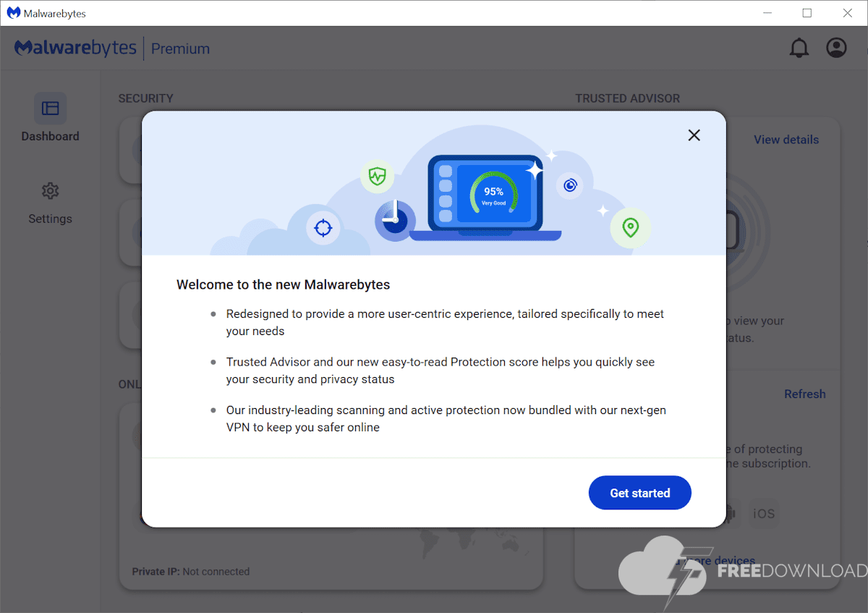868x613 pixels.
Task: Click the iOS platform icon
Action: [x=764, y=514]
